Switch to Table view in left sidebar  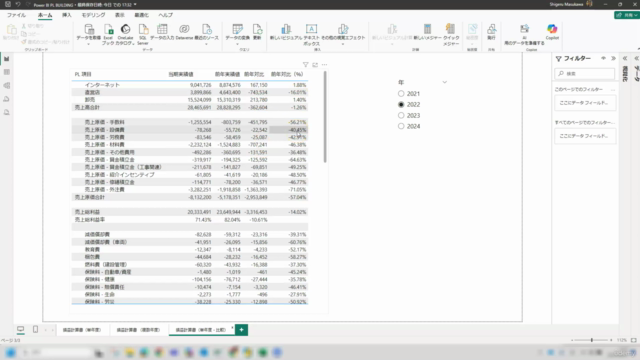[x=7, y=72]
